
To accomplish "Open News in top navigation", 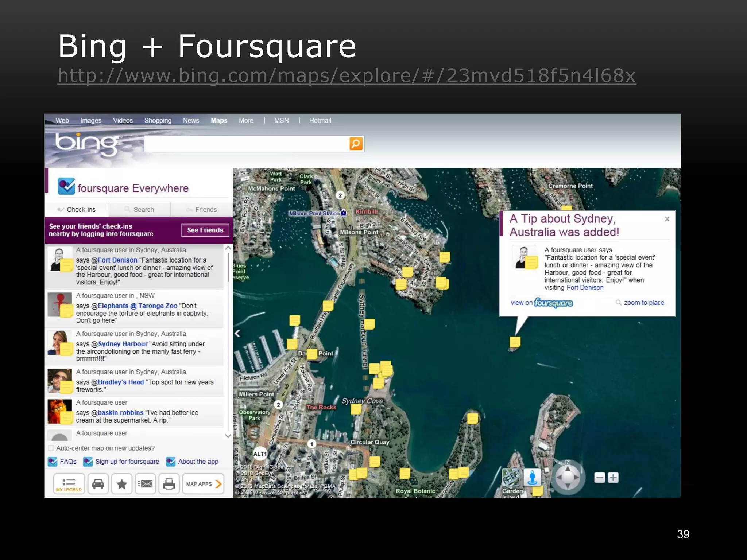I will [x=191, y=120].
